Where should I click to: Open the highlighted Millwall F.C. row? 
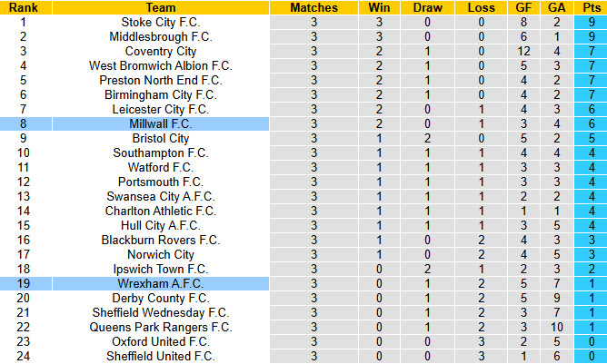point(161,123)
